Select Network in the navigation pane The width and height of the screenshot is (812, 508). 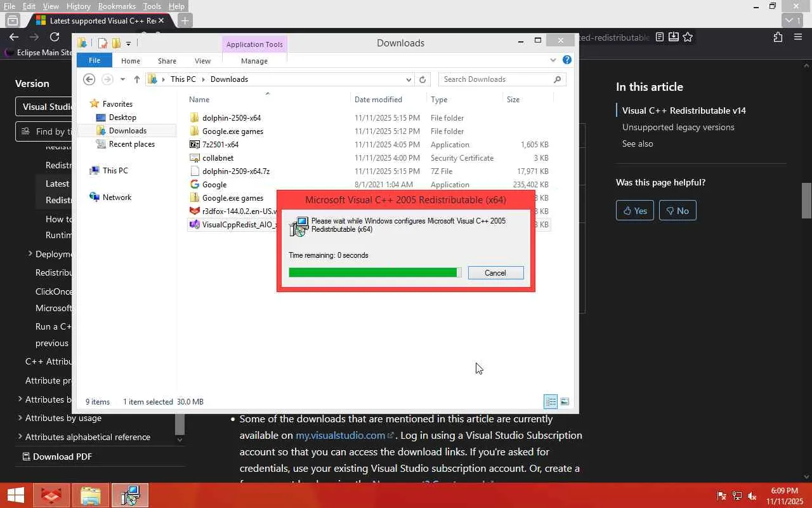point(117,197)
